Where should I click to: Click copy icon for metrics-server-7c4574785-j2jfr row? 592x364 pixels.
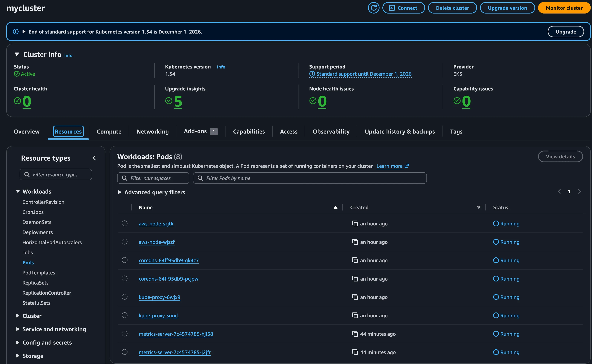click(355, 352)
